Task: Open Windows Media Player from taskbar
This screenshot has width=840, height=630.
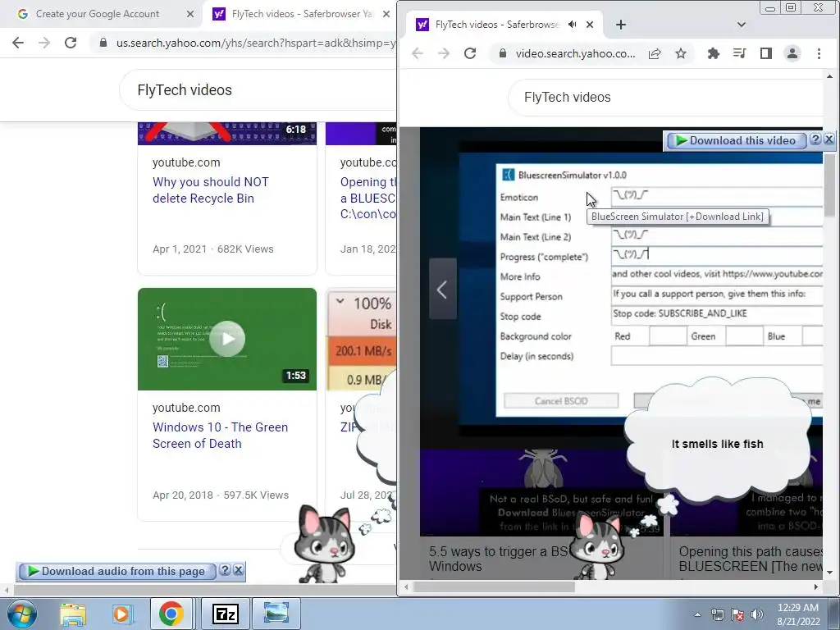Action: [121, 614]
